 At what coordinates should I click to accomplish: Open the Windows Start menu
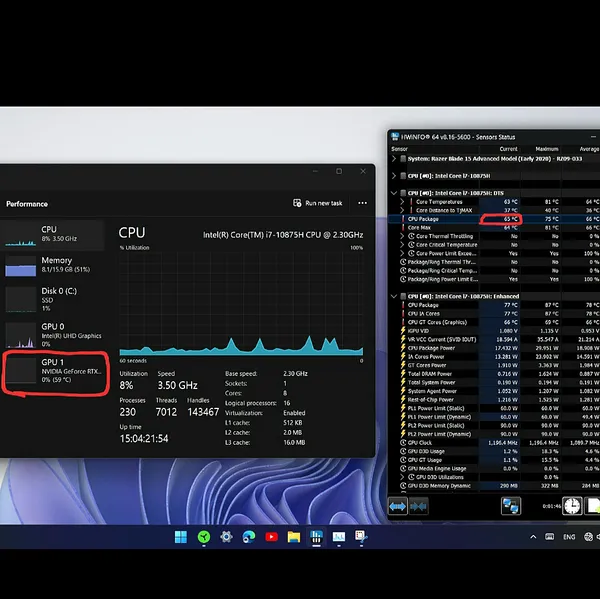pyautogui.click(x=181, y=537)
